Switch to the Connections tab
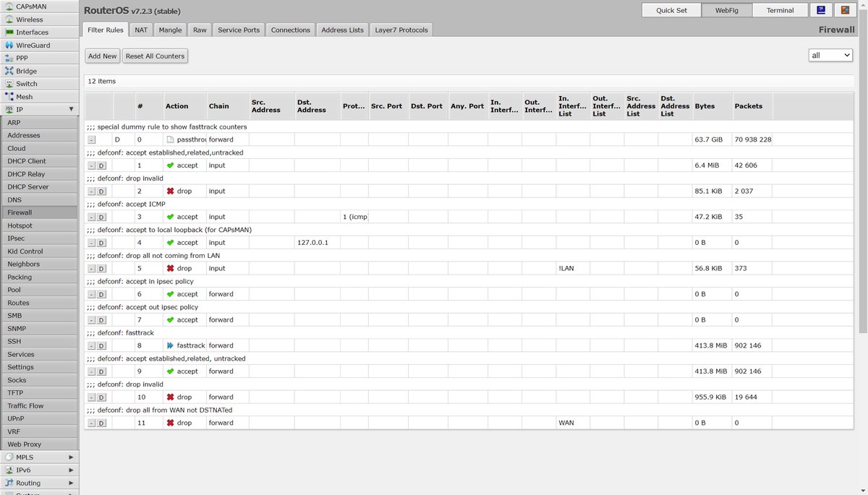 [291, 30]
